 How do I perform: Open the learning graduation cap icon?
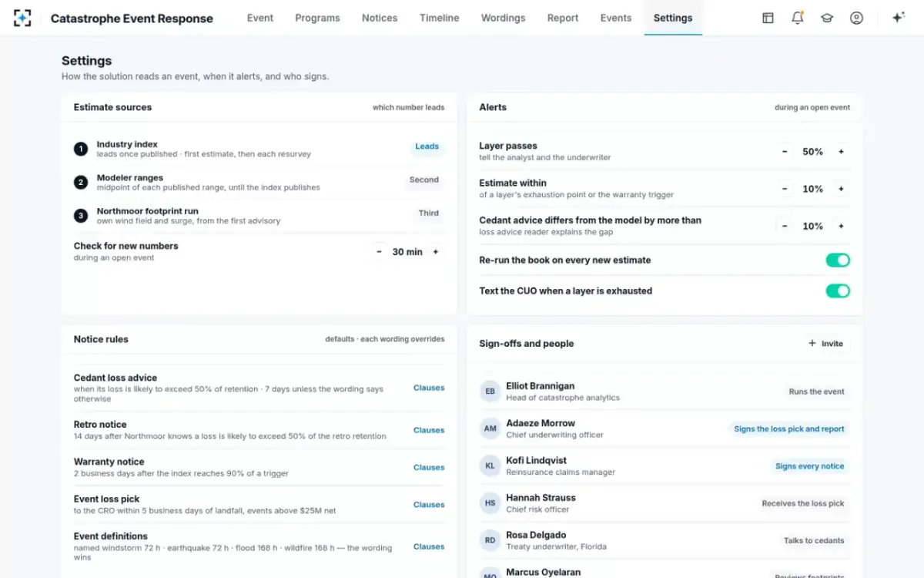tap(827, 18)
